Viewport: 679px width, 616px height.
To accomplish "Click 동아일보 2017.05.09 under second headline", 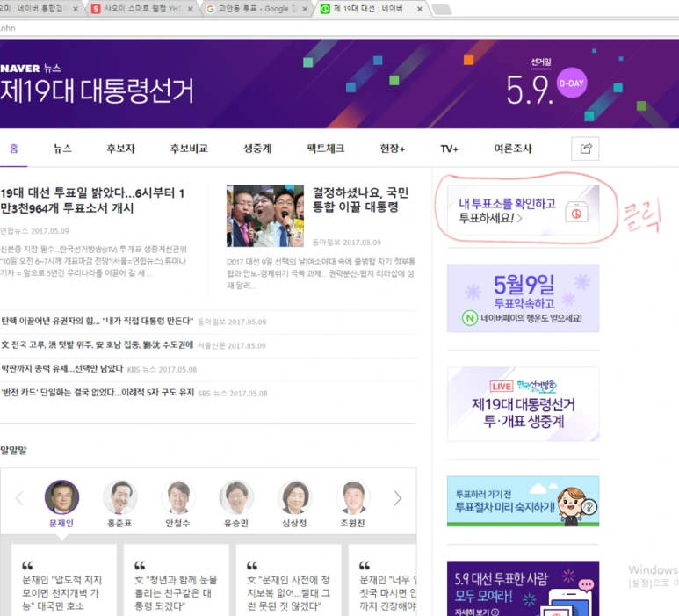I will pyautogui.click(x=346, y=243).
